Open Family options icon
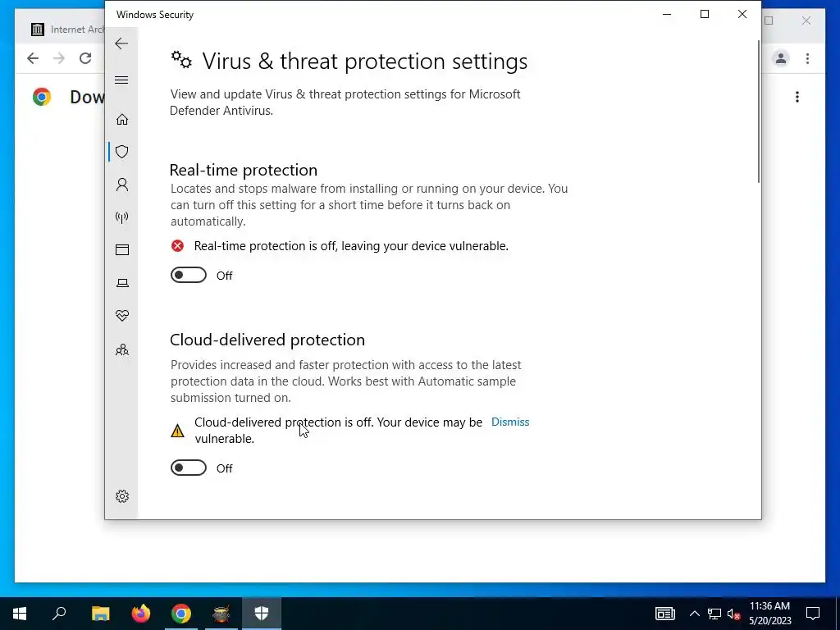 (122, 349)
